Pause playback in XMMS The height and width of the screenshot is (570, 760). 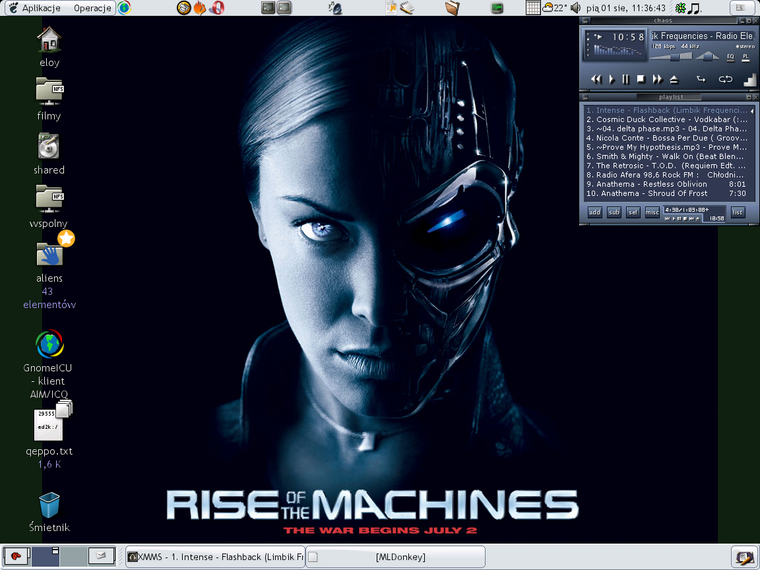point(626,79)
